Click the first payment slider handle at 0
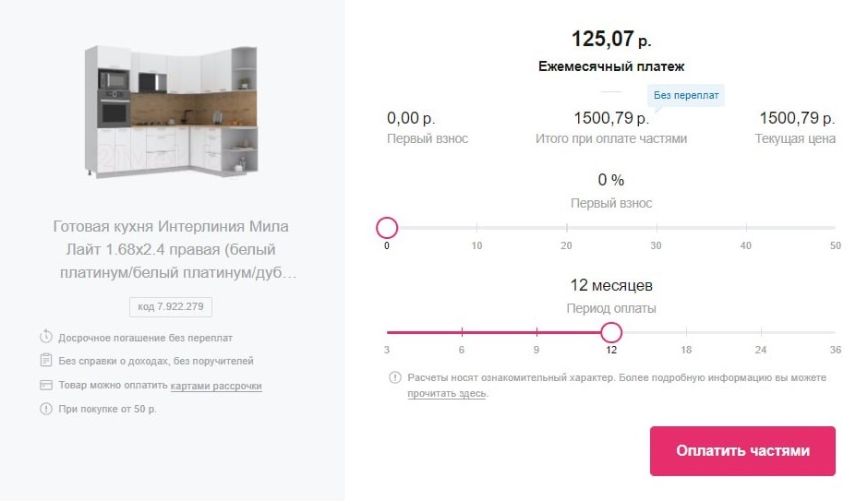Image resolution: width=868 pixels, height=501 pixels. click(x=387, y=227)
